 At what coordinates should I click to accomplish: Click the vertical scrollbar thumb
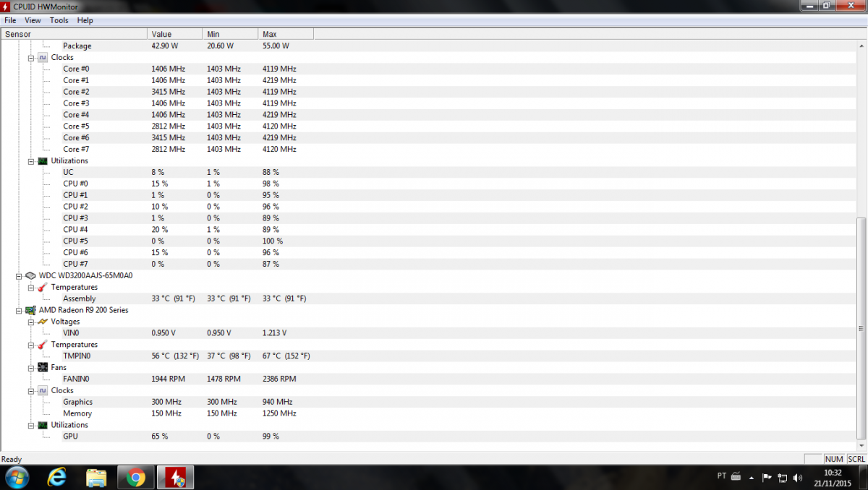(x=861, y=328)
